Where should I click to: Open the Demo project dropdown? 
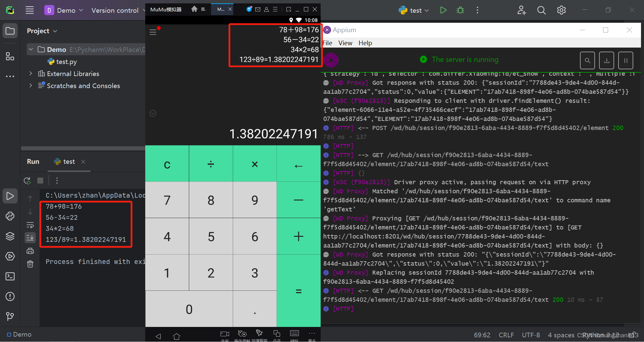pos(64,10)
